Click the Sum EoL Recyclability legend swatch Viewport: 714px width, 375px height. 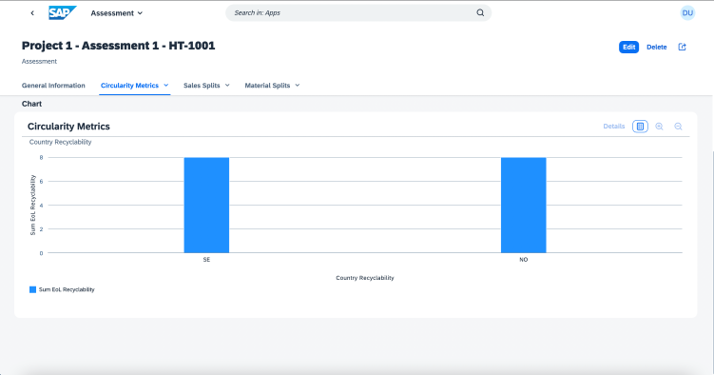[33, 289]
